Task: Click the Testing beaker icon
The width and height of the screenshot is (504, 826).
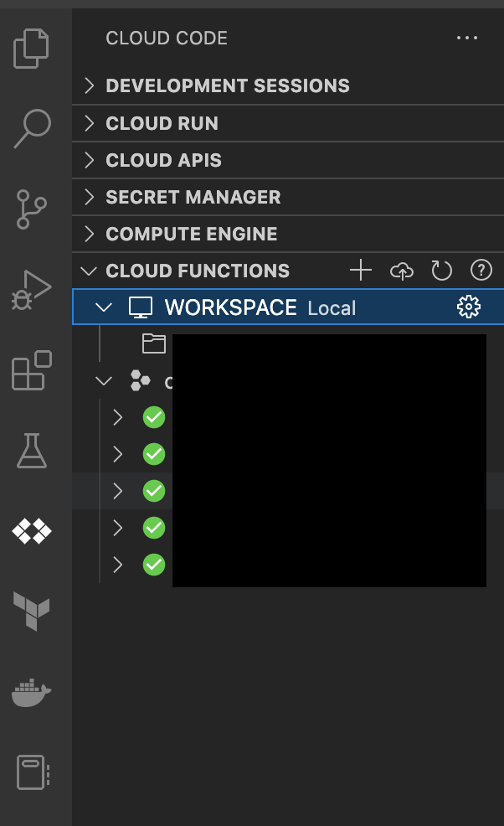Action: point(32,452)
